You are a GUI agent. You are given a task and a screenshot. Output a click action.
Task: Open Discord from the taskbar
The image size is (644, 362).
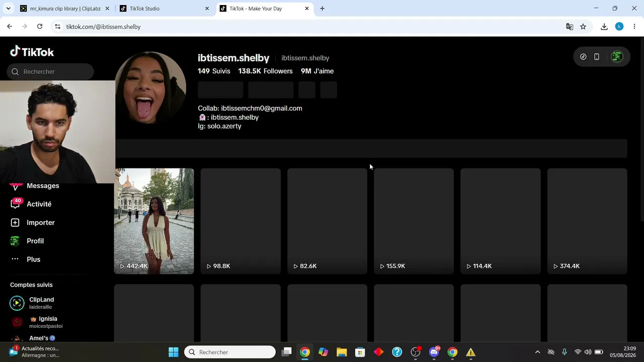click(x=434, y=352)
